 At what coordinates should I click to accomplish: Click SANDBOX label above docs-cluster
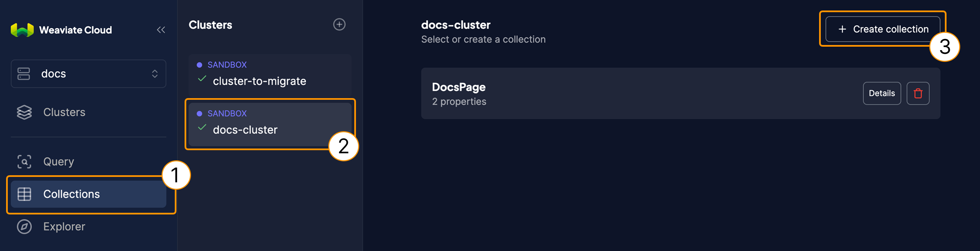click(227, 114)
